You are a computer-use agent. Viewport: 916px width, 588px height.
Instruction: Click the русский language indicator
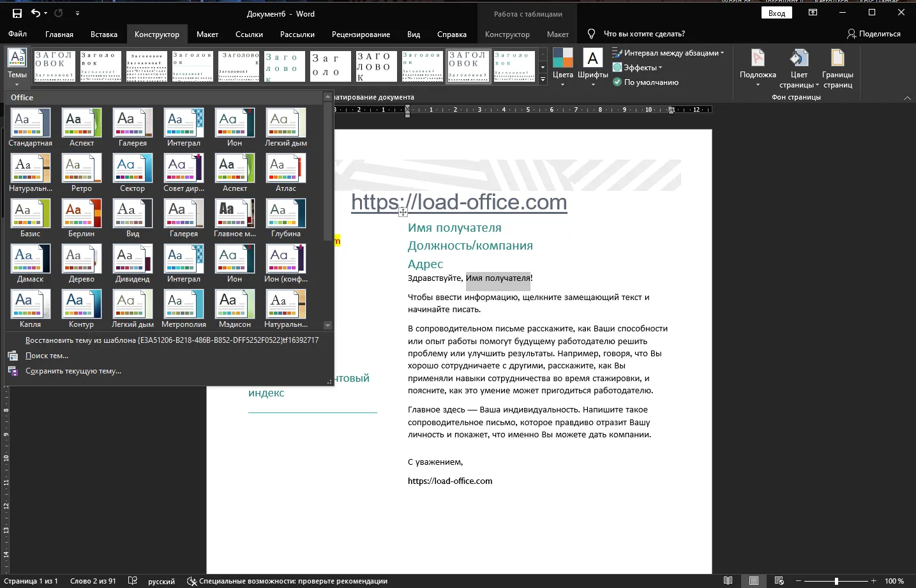click(x=161, y=581)
